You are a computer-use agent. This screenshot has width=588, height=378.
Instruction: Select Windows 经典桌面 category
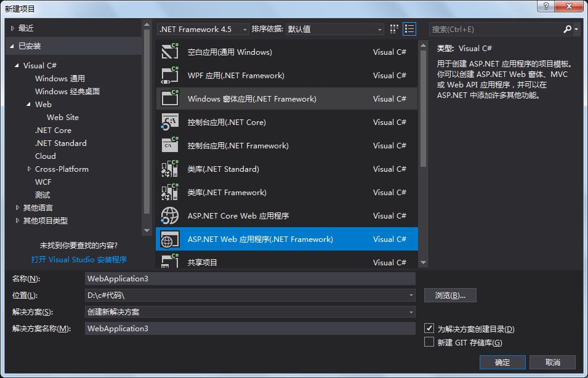[68, 92]
